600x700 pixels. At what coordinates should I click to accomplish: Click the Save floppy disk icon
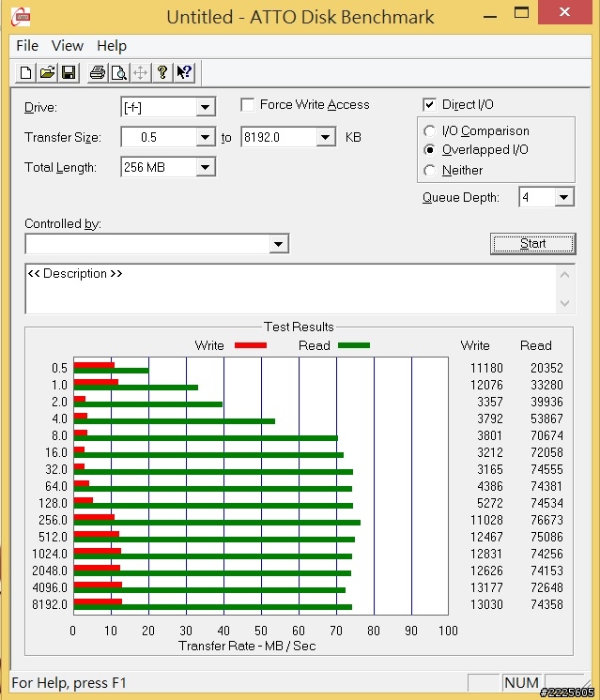[69, 72]
